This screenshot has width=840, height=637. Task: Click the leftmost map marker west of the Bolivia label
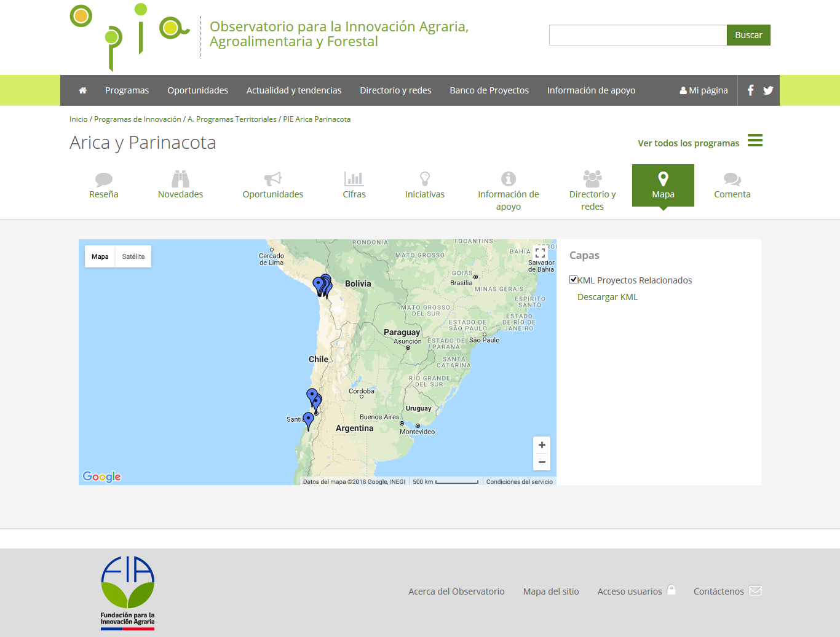point(318,286)
